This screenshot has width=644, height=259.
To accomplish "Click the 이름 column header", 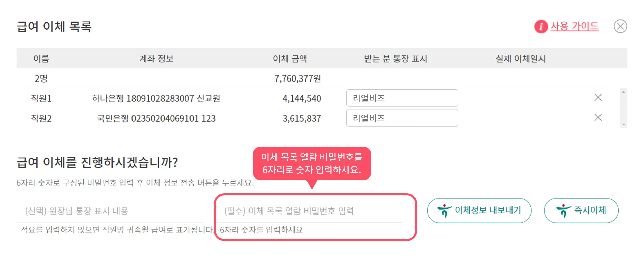I will coord(41,59).
